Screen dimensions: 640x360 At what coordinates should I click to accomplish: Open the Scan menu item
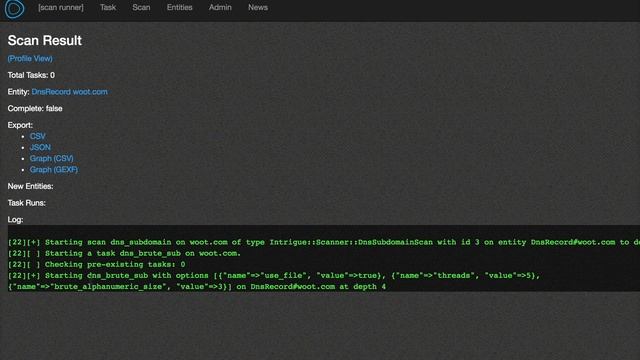click(x=141, y=7)
